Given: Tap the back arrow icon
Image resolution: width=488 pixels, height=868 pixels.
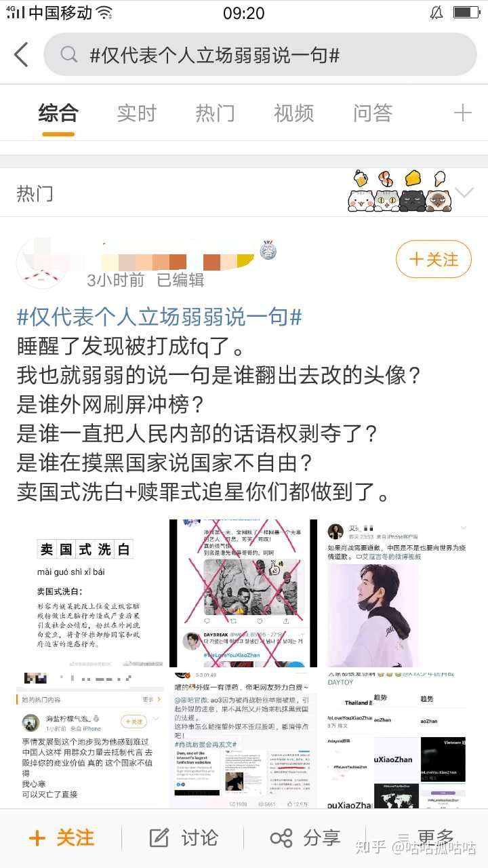Looking at the screenshot, I should tap(21, 55).
